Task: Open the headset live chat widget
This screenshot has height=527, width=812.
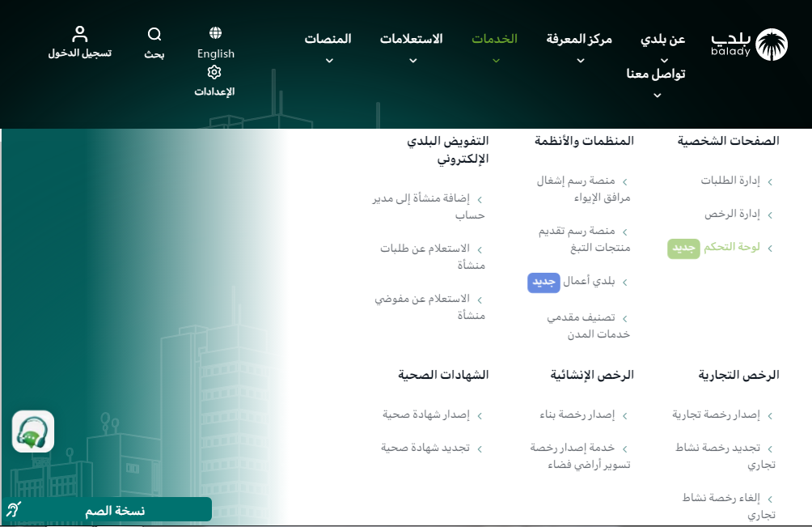Action: pyautogui.click(x=33, y=431)
